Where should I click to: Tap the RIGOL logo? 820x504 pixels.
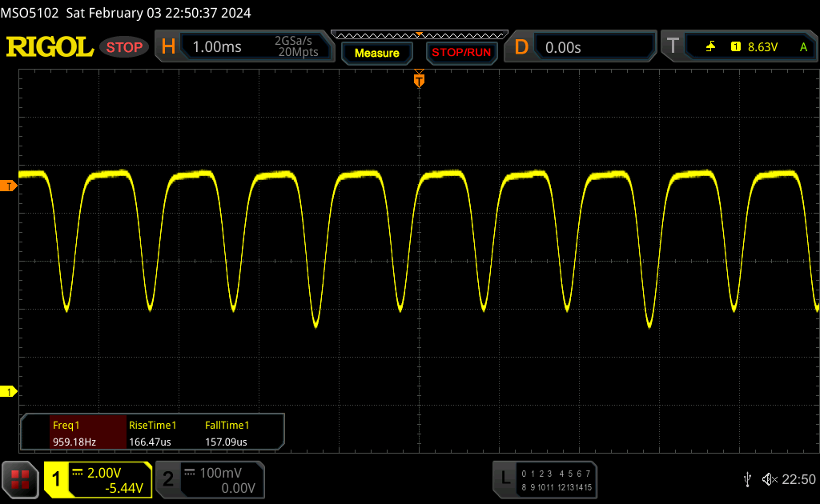tap(50, 47)
